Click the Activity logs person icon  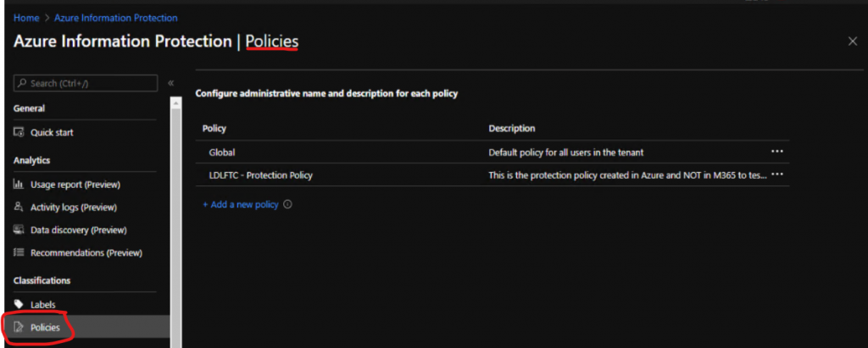tap(19, 207)
